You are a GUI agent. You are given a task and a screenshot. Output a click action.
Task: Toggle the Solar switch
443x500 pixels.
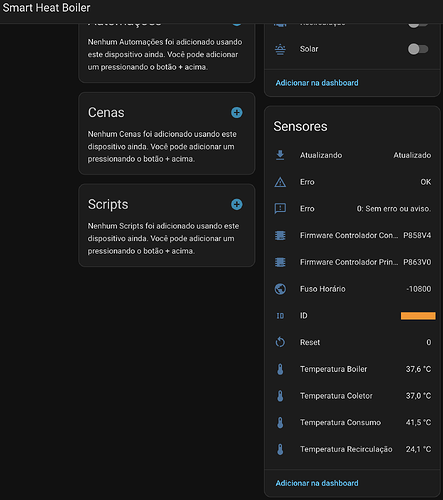click(x=418, y=49)
